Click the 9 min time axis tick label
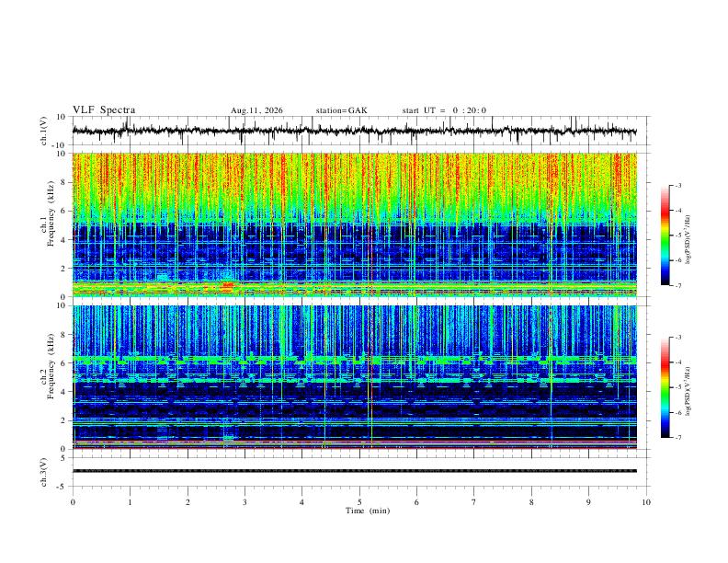 click(x=588, y=502)
